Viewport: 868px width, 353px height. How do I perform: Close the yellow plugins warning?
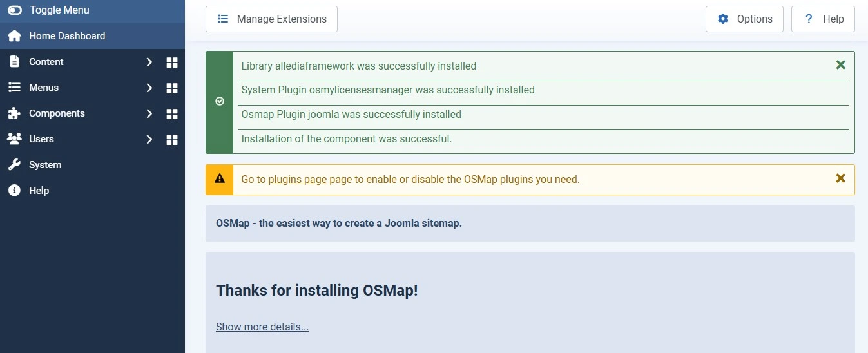click(x=840, y=178)
